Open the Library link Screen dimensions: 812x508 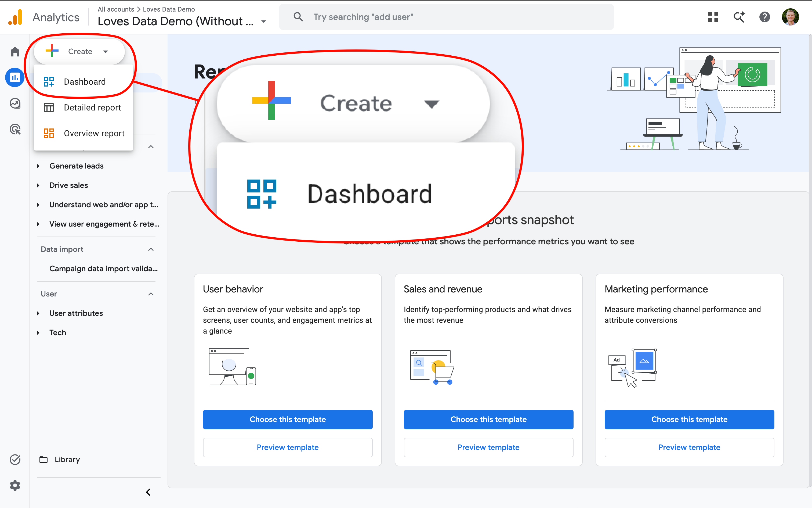(67, 459)
